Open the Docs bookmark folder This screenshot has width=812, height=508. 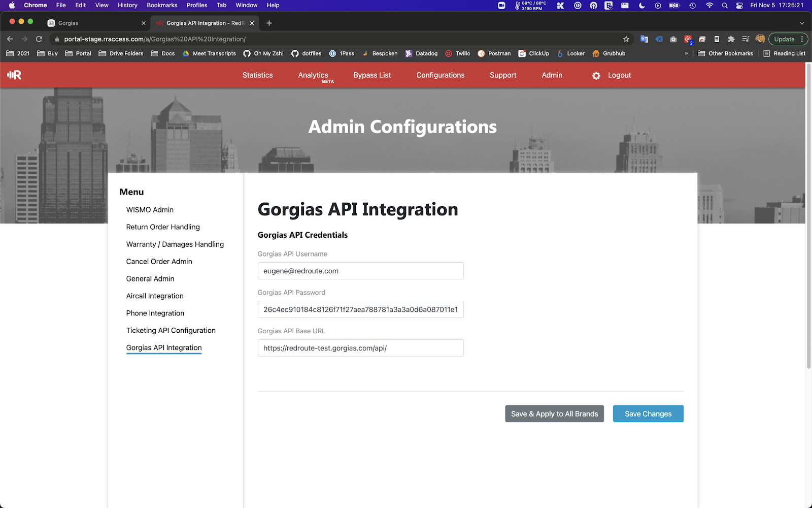163,53
